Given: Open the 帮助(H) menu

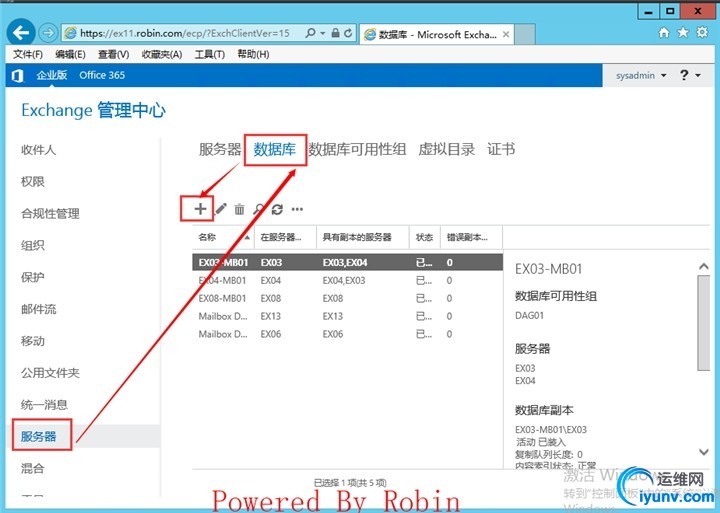Looking at the screenshot, I should click(253, 55).
